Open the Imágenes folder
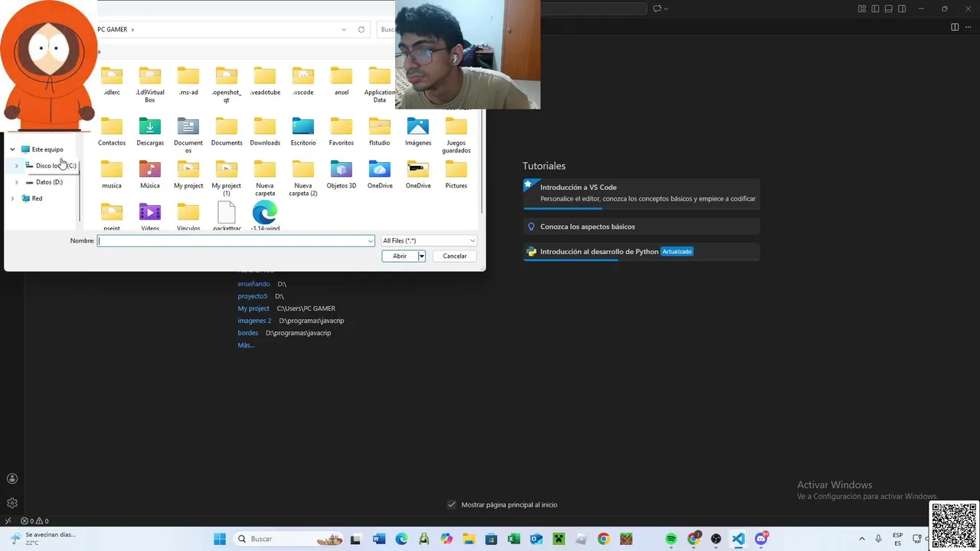 tap(418, 132)
